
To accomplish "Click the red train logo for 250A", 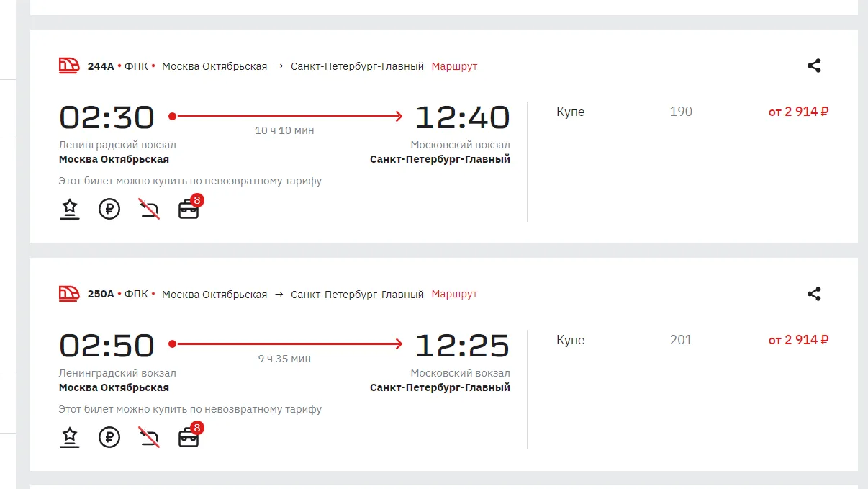I will 69,294.
